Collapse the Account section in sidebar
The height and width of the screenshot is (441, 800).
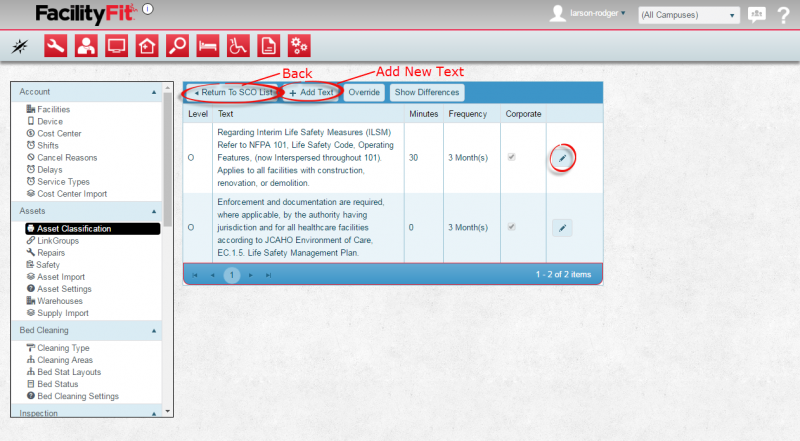click(154, 92)
